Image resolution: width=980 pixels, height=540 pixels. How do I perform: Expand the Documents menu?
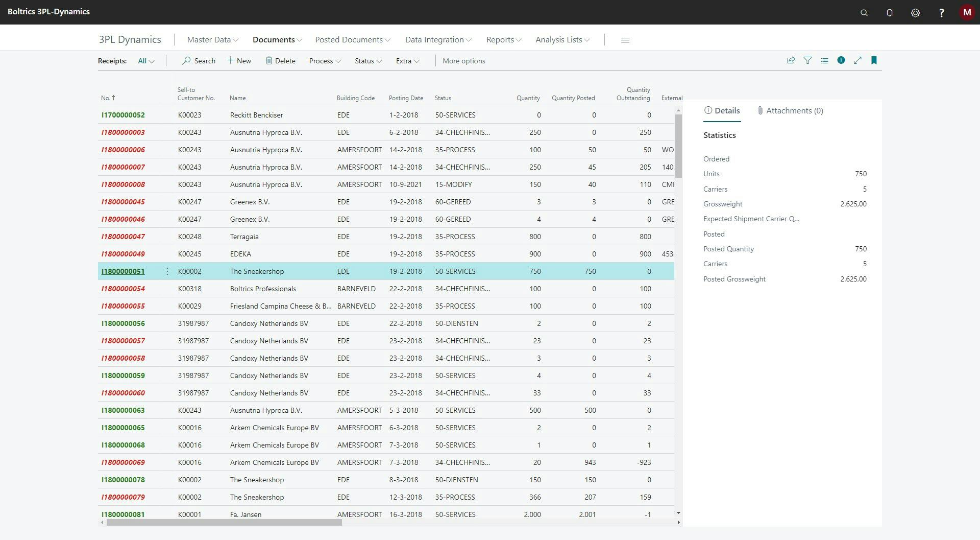tap(277, 40)
